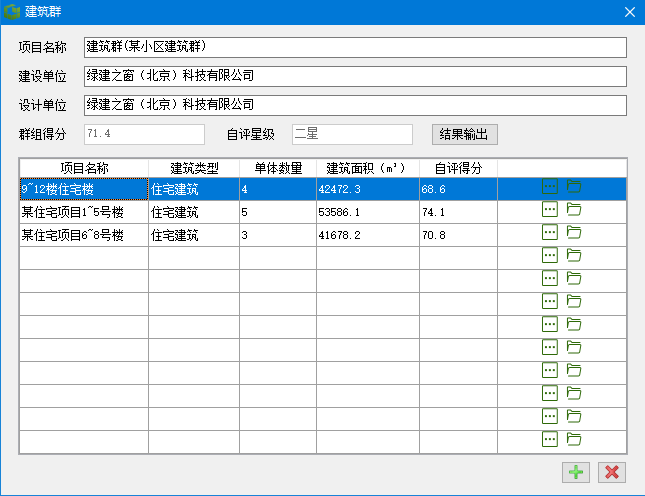Click the 建筑面积 column header
645x496 pixels.
coord(367,167)
